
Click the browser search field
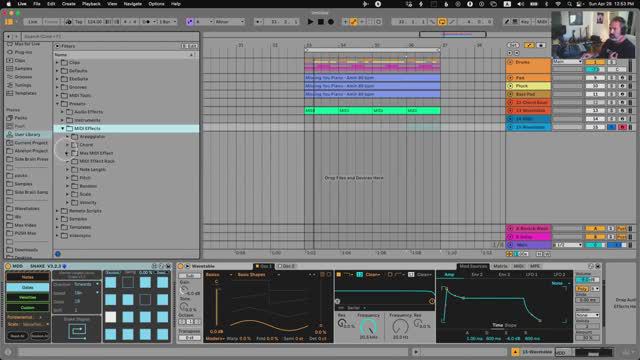110,36
